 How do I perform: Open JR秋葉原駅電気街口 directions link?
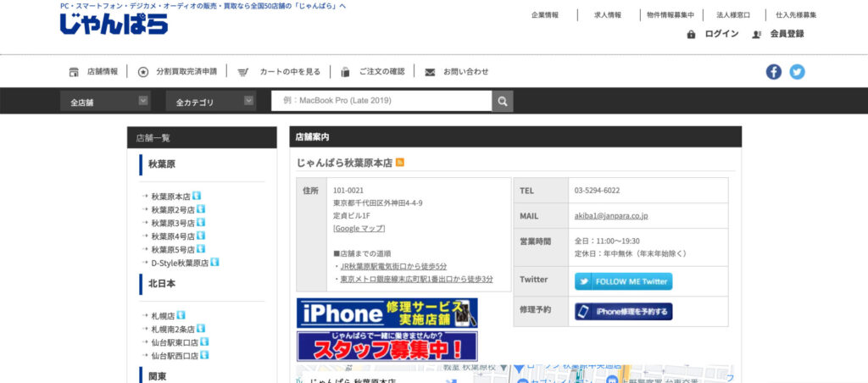(393, 266)
